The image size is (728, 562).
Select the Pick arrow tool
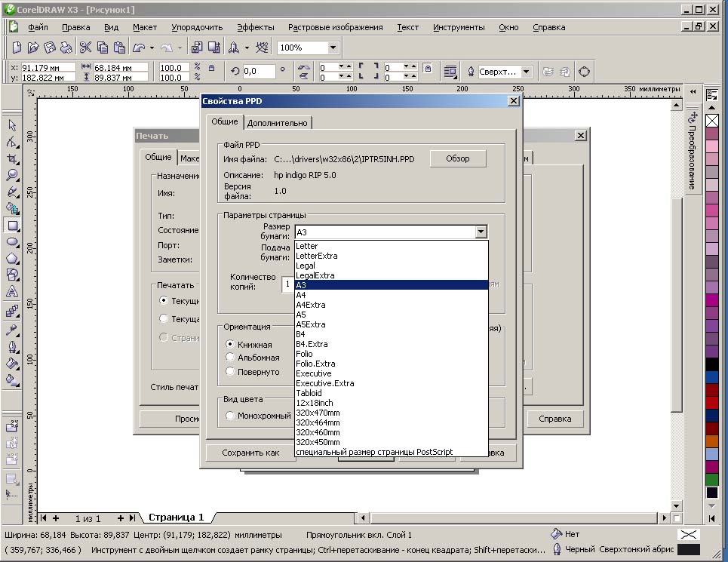[12, 125]
